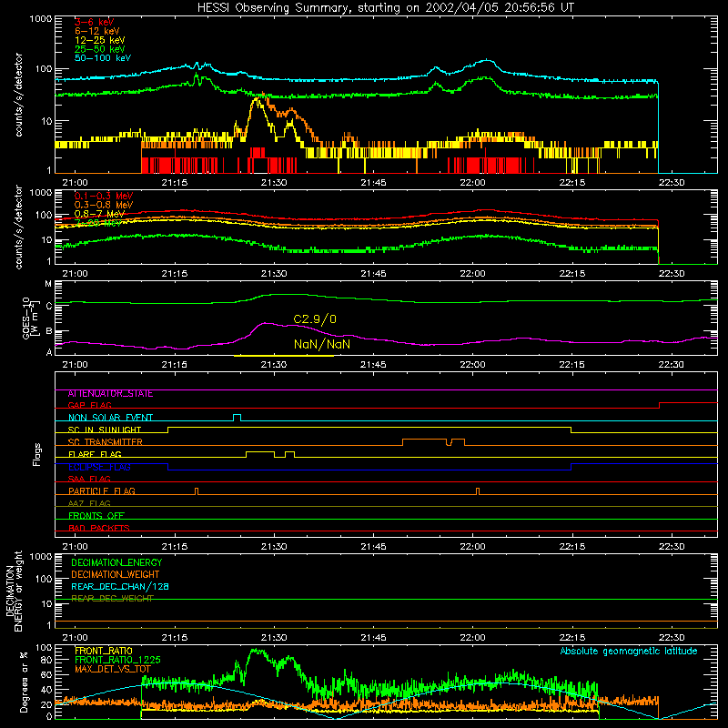This screenshot has height=728, width=728.
Task: Click the REAR_DEC_CHAN/128 legend label
Action: pyautogui.click(x=120, y=586)
